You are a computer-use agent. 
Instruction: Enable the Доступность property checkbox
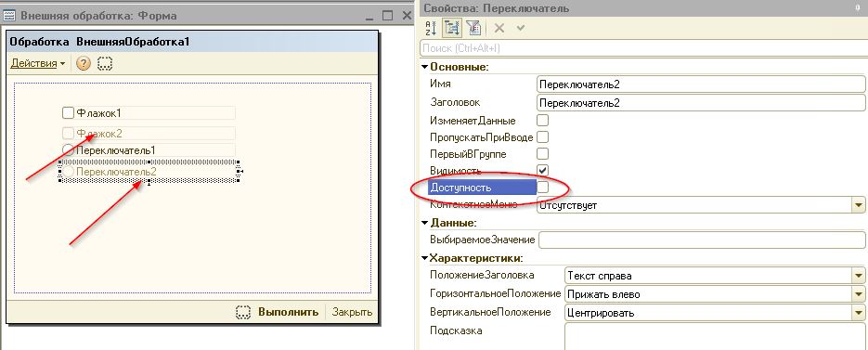tap(543, 188)
